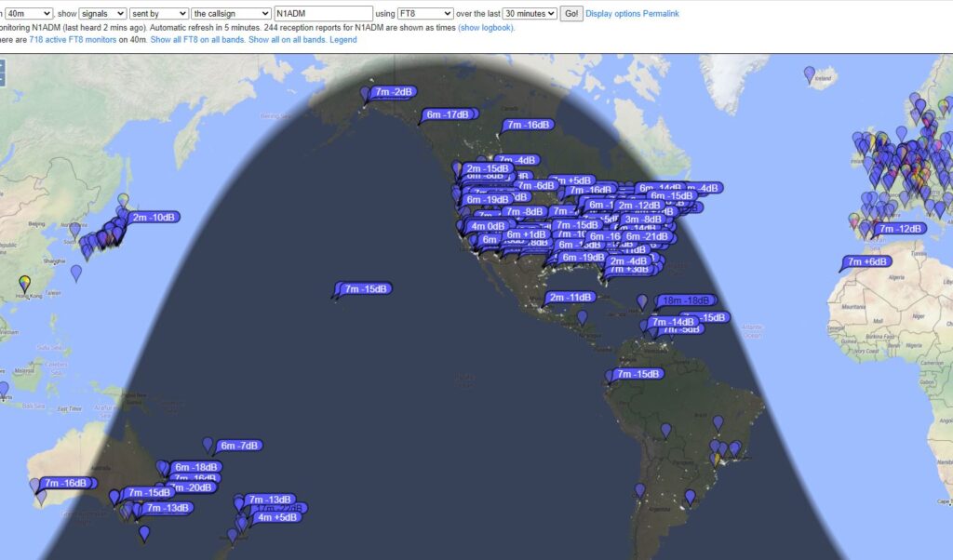Open the 40m band dropdown
The height and width of the screenshot is (560, 953).
[28, 14]
